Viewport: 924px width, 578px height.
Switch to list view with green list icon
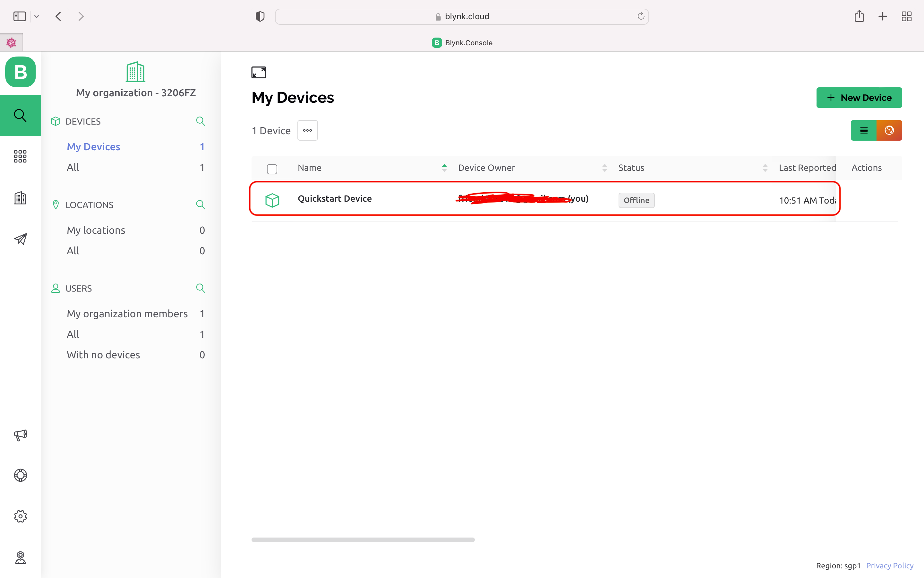click(x=864, y=130)
